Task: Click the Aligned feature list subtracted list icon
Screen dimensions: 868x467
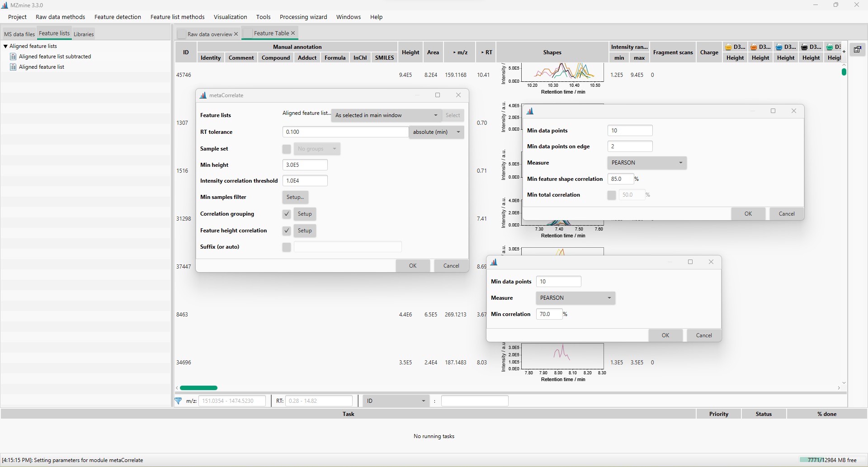Action: [13, 56]
